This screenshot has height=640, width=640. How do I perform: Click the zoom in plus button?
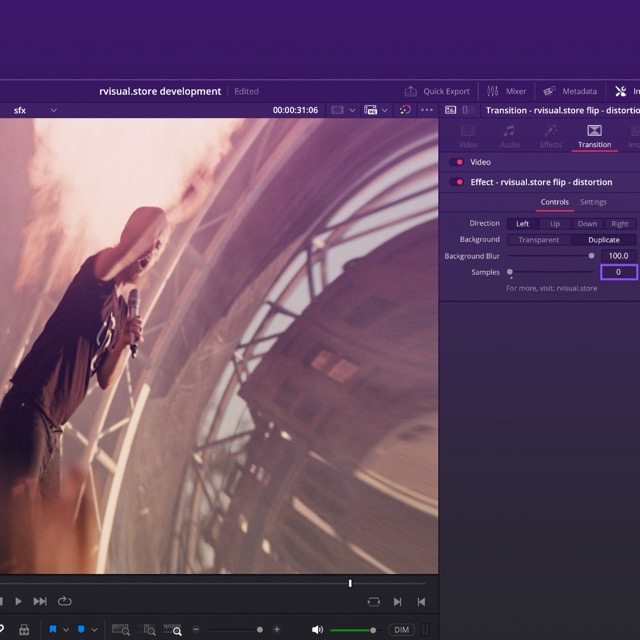click(277, 630)
